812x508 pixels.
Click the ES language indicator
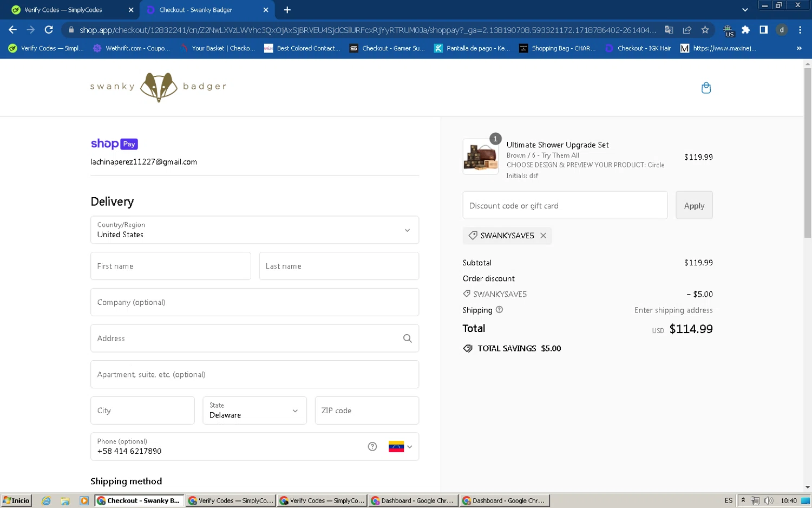729,501
